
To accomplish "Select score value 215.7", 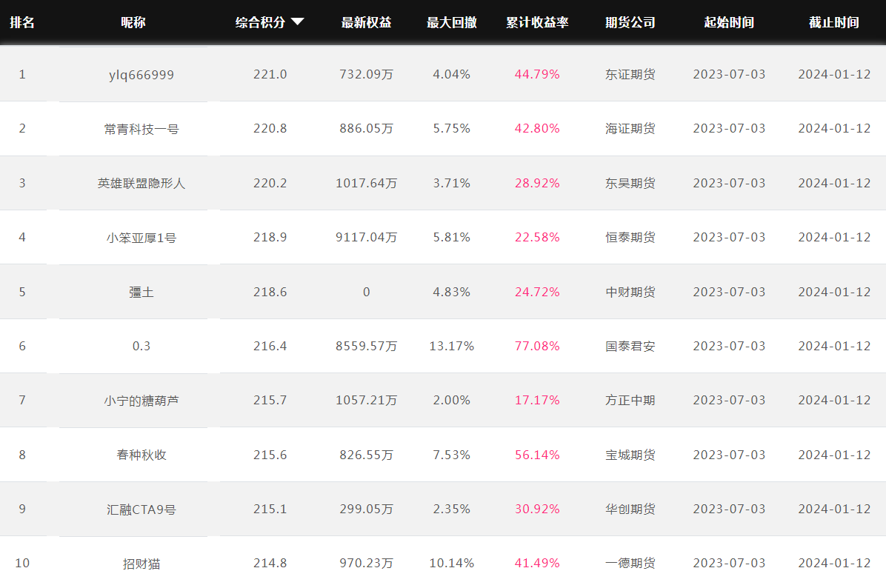I will pyautogui.click(x=270, y=401).
